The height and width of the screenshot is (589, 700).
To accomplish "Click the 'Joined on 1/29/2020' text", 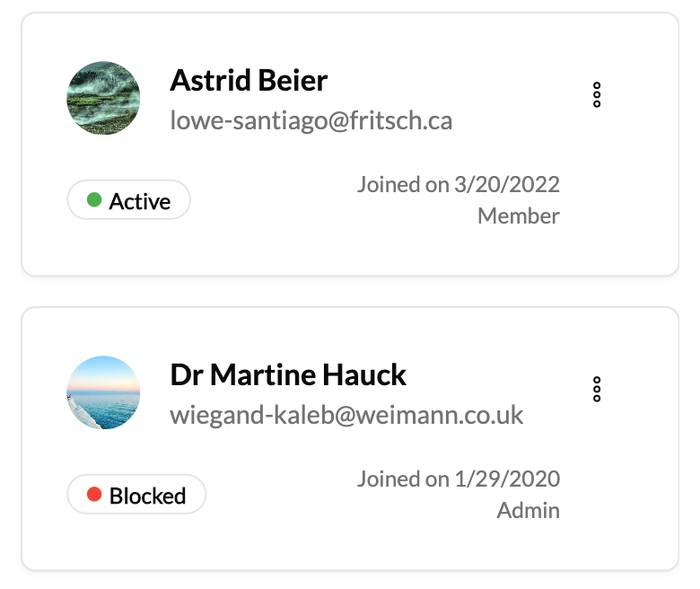I will coord(458,479).
